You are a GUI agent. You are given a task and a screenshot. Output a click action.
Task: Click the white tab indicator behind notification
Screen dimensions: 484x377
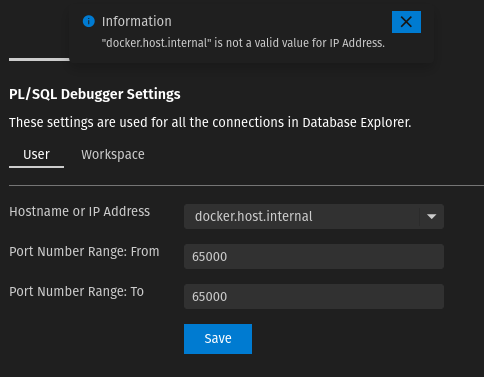39,60
